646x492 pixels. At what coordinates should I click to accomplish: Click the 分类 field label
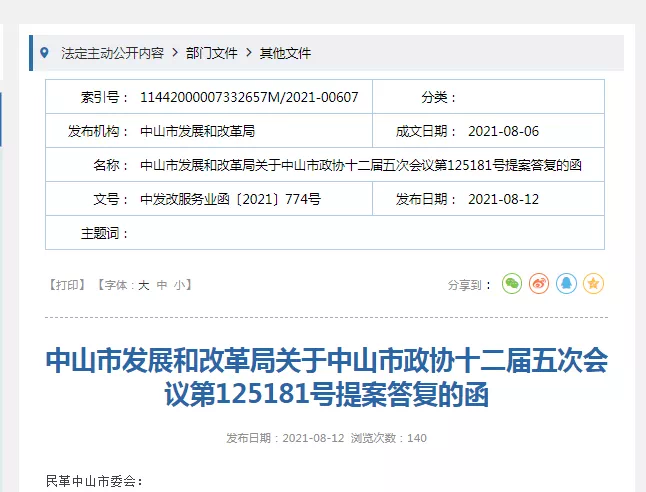(x=438, y=97)
